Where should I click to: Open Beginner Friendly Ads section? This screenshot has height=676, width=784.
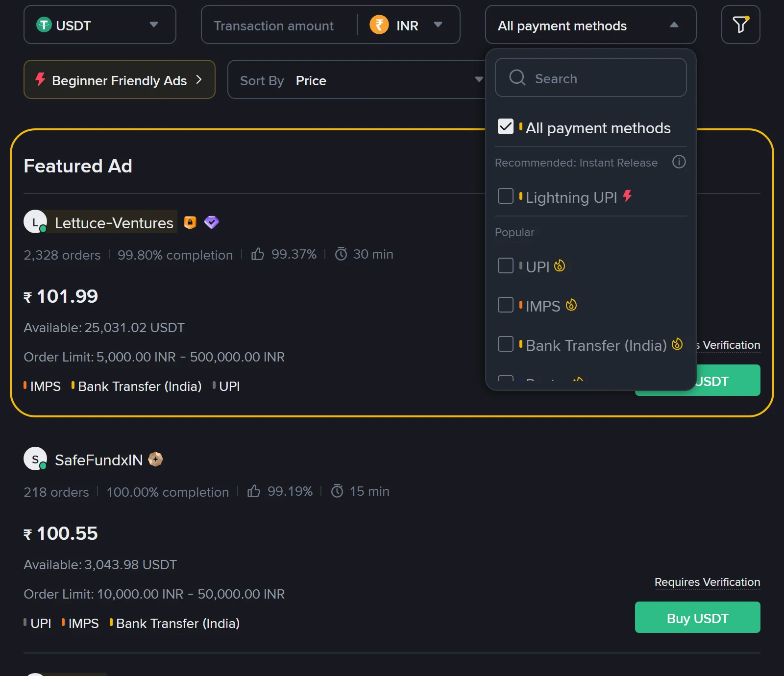point(120,79)
